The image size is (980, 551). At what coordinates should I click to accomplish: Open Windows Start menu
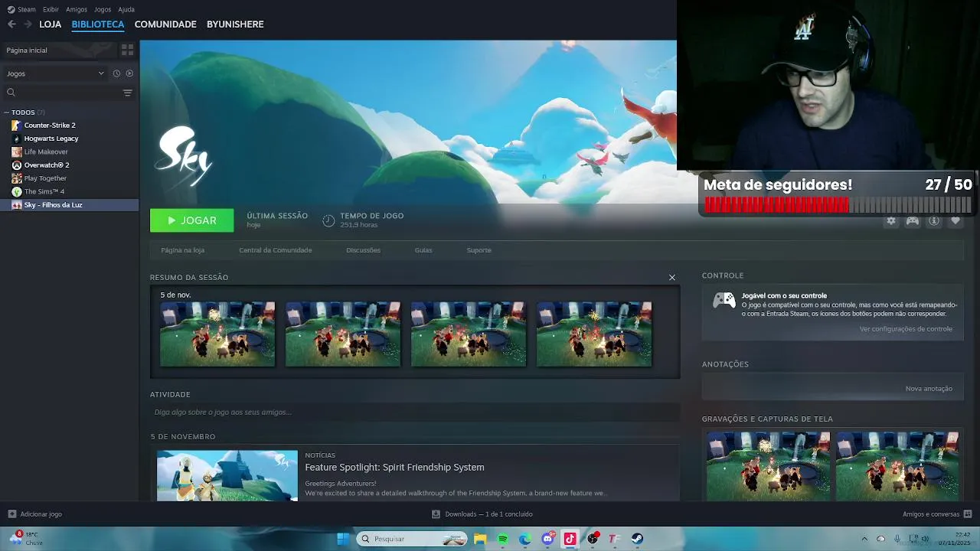[x=343, y=539]
